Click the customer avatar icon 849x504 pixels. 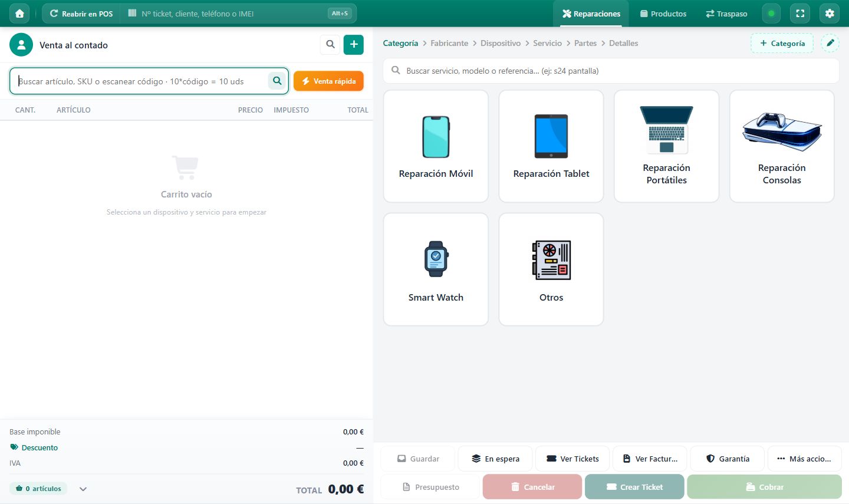21,45
